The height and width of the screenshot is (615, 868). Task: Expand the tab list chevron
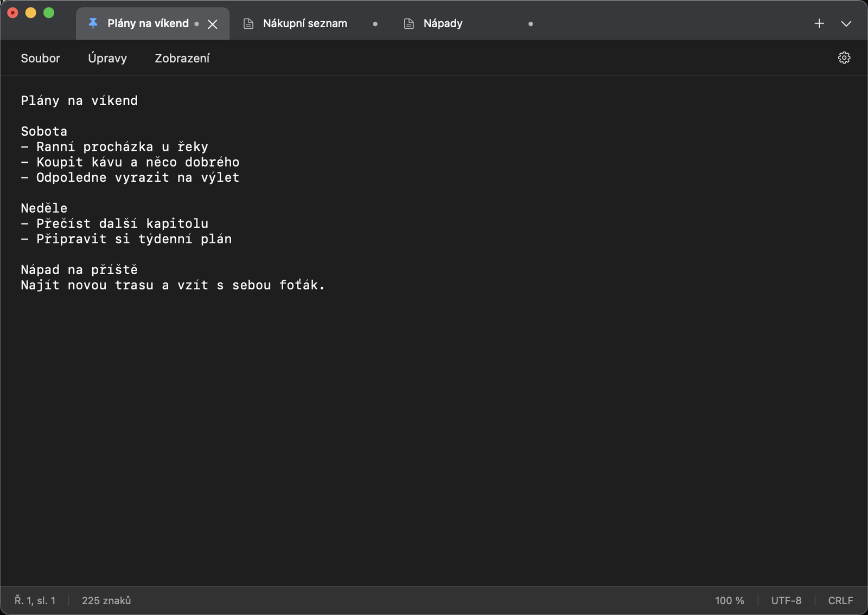(x=846, y=23)
